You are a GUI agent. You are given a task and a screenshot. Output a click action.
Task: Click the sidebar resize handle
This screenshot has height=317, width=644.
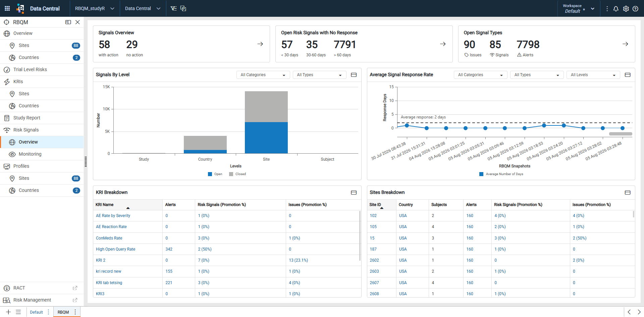click(x=86, y=162)
